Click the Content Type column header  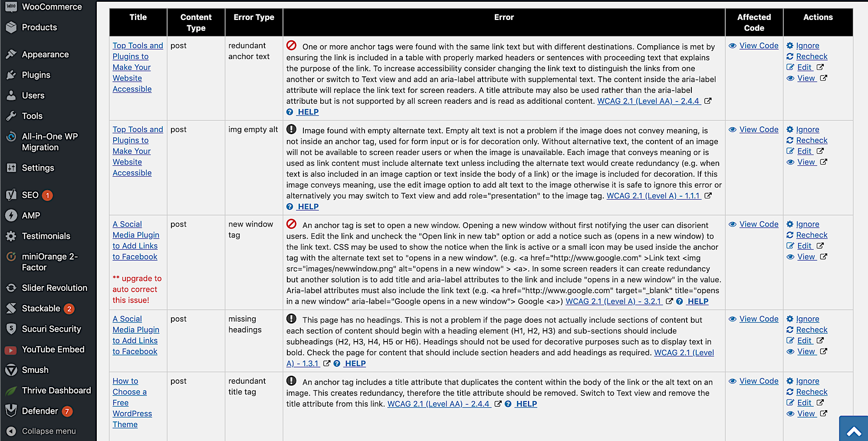coord(196,23)
